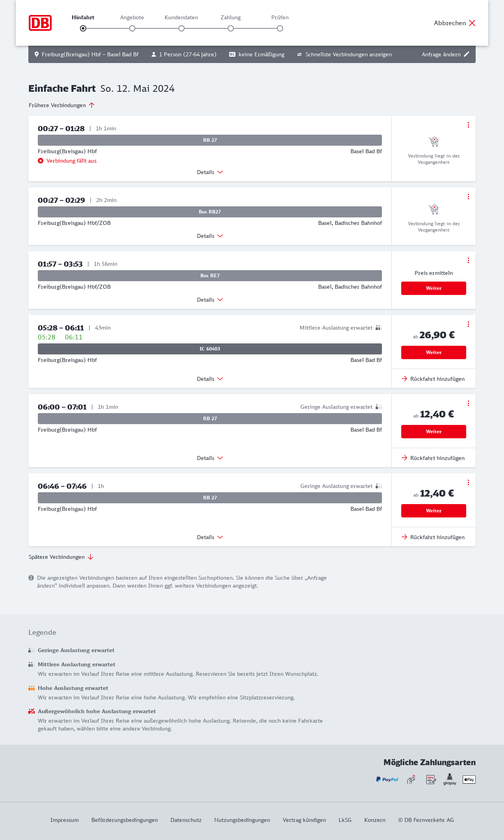Click the Hinfahrt step label

[x=83, y=17]
